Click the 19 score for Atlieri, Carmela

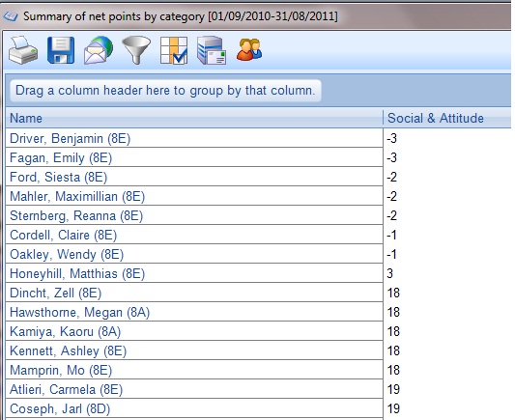tap(393, 389)
